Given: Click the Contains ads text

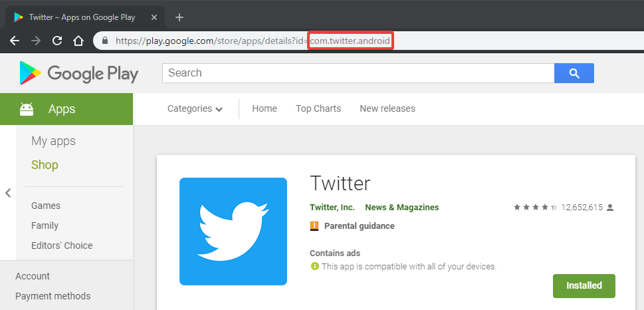Looking at the screenshot, I should pos(335,253).
